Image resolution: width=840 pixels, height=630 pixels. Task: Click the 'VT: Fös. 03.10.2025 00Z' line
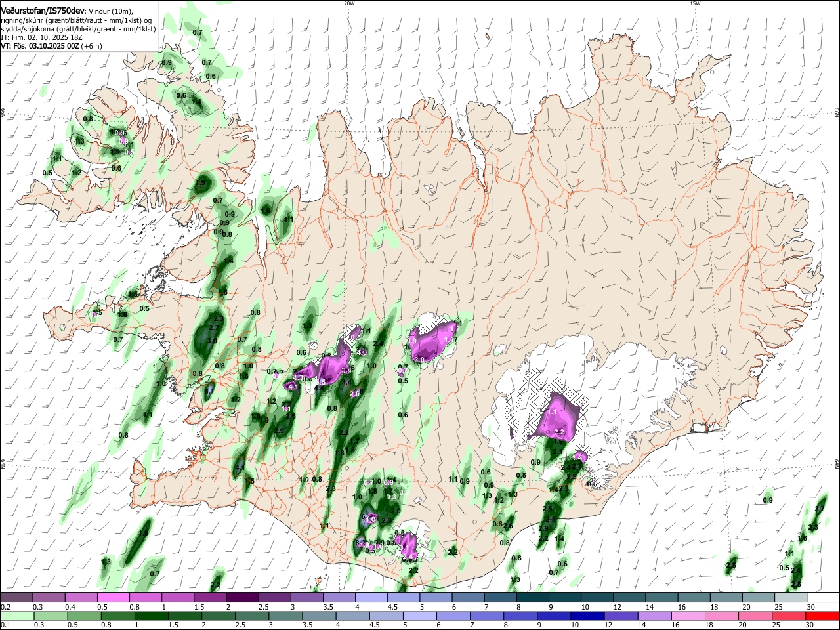pos(40,47)
